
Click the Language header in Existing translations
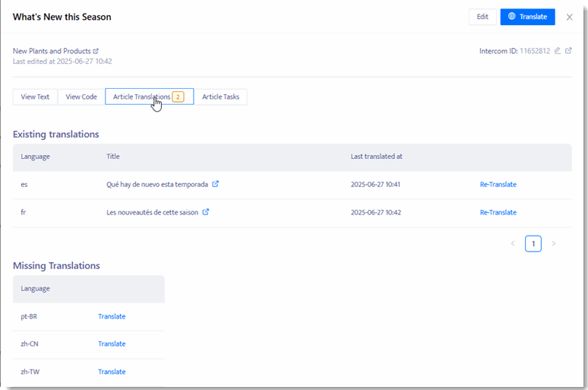[x=35, y=157]
